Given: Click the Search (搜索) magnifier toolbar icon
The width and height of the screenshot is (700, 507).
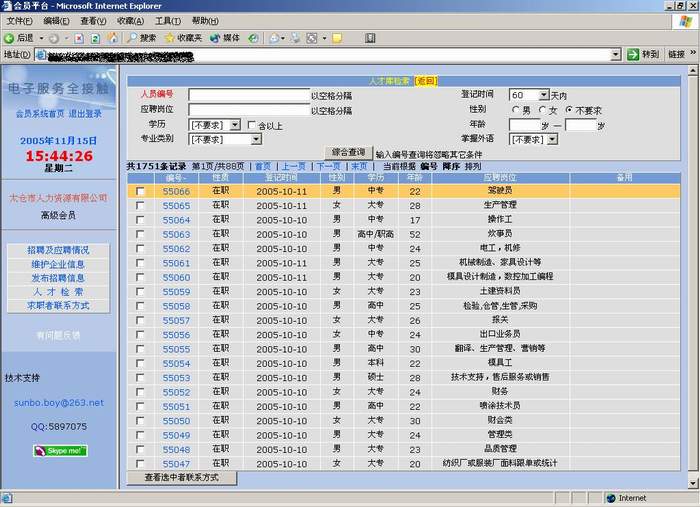Looking at the screenshot, I should (132, 38).
